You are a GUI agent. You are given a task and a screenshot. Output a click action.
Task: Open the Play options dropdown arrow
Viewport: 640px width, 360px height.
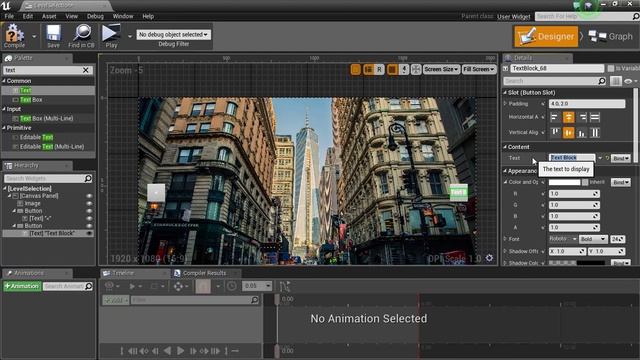coord(130,36)
